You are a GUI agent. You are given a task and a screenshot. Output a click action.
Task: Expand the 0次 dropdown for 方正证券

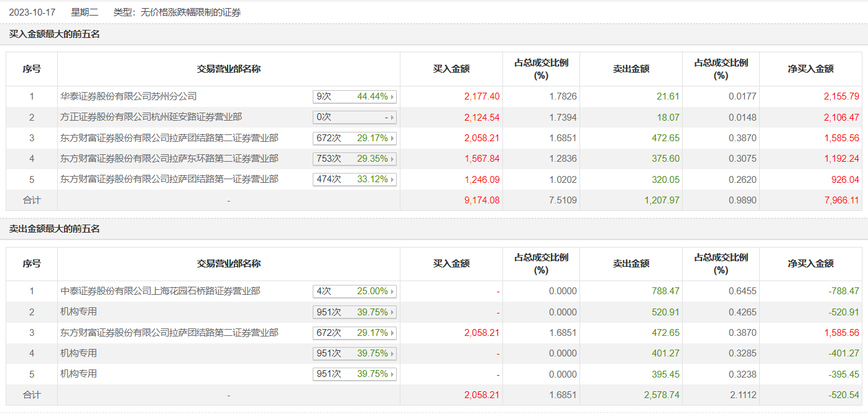click(x=354, y=118)
